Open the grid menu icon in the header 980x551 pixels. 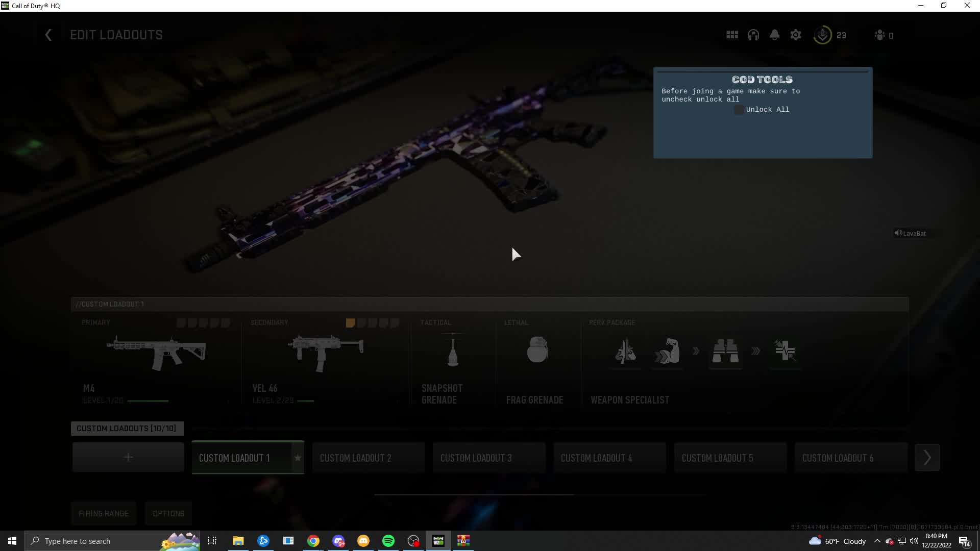click(x=732, y=35)
